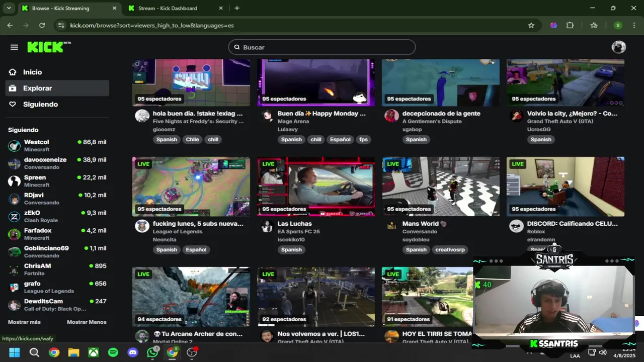
Task: Open browser extensions puzzle icon
Action: (570, 25)
